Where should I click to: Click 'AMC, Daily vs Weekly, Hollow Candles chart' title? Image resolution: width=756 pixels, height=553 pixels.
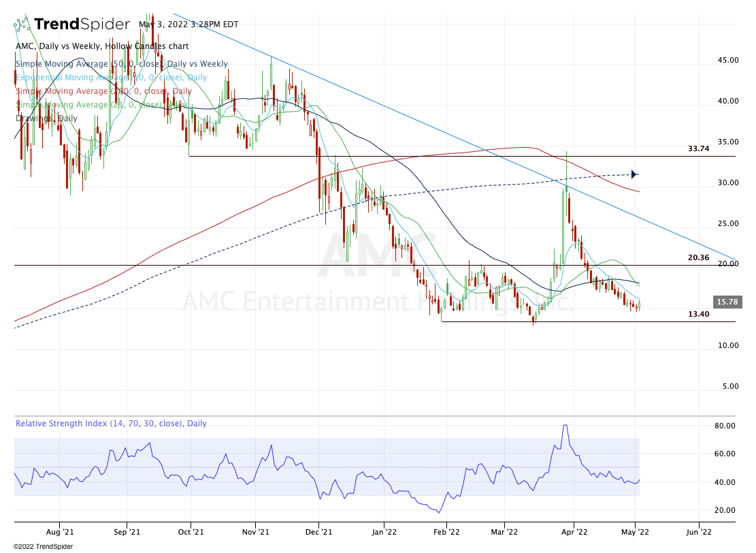[x=102, y=46]
